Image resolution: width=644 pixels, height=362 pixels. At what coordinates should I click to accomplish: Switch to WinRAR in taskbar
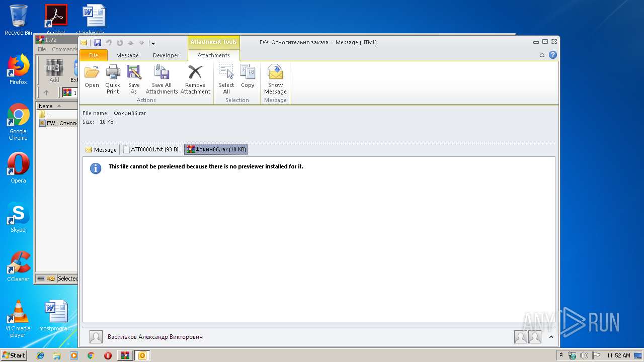[x=125, y=355]
